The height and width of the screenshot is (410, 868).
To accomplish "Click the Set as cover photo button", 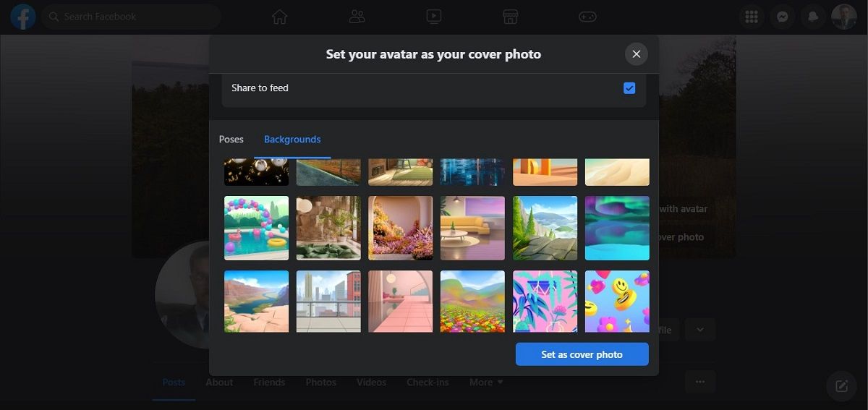I will 582,354.
